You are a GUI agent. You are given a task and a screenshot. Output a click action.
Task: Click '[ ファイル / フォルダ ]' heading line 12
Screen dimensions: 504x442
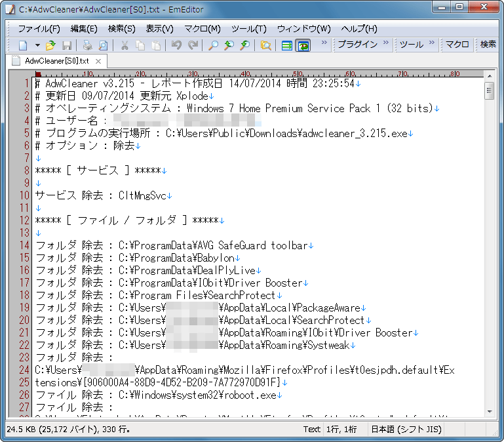pos(126,221)
